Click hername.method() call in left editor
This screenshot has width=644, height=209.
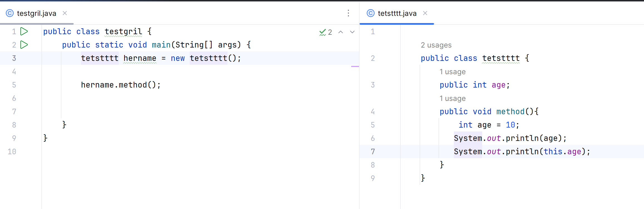(121, 85)
